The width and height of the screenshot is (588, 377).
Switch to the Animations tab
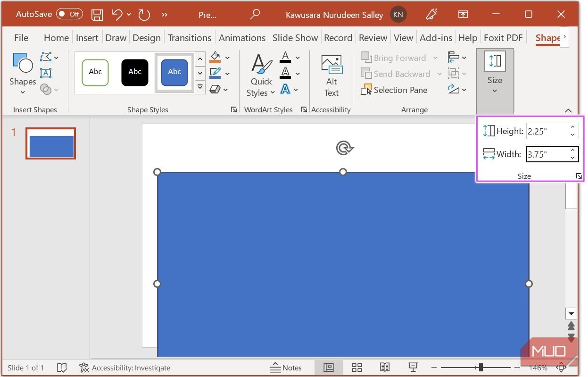[x=242, y=38]
